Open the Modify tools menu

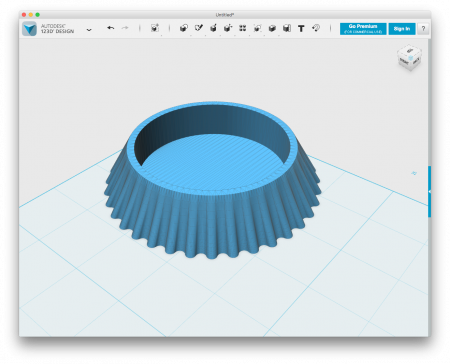(x=228, y=28)
